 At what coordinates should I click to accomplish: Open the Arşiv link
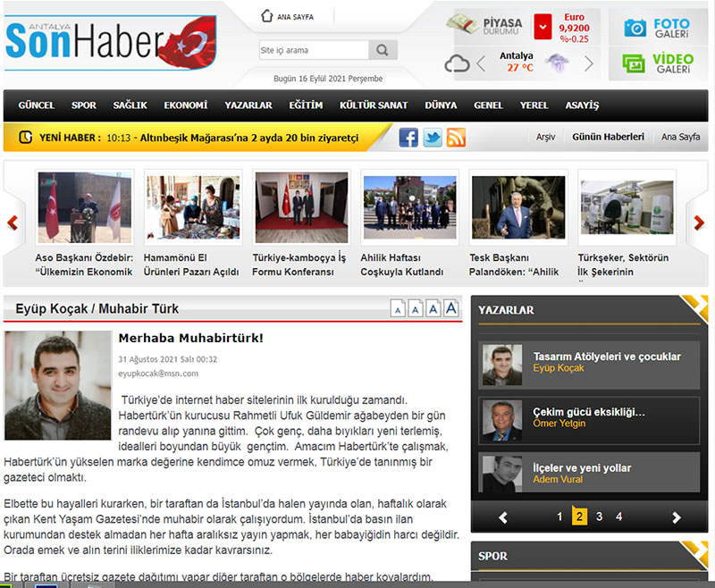tap(545, 137)
